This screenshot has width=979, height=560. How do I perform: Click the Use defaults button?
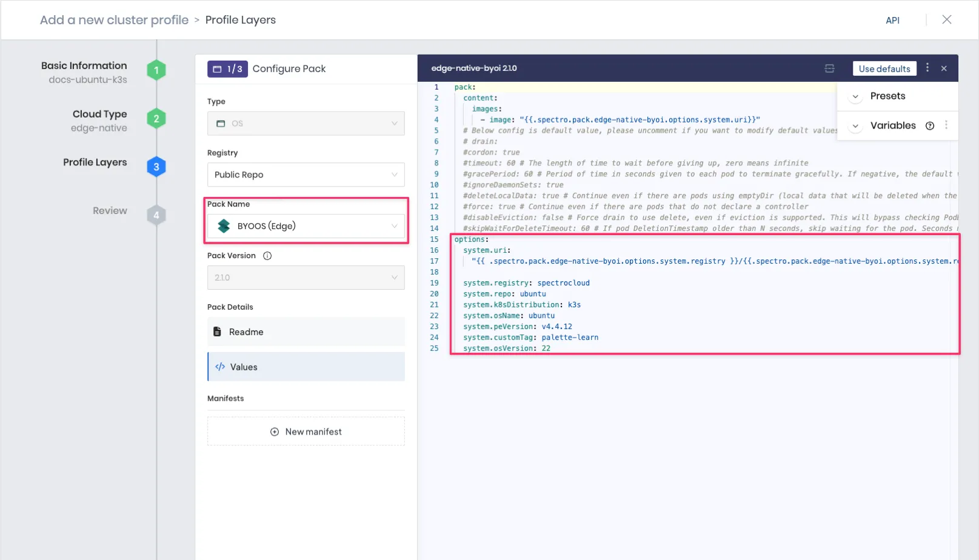point(884,68)
